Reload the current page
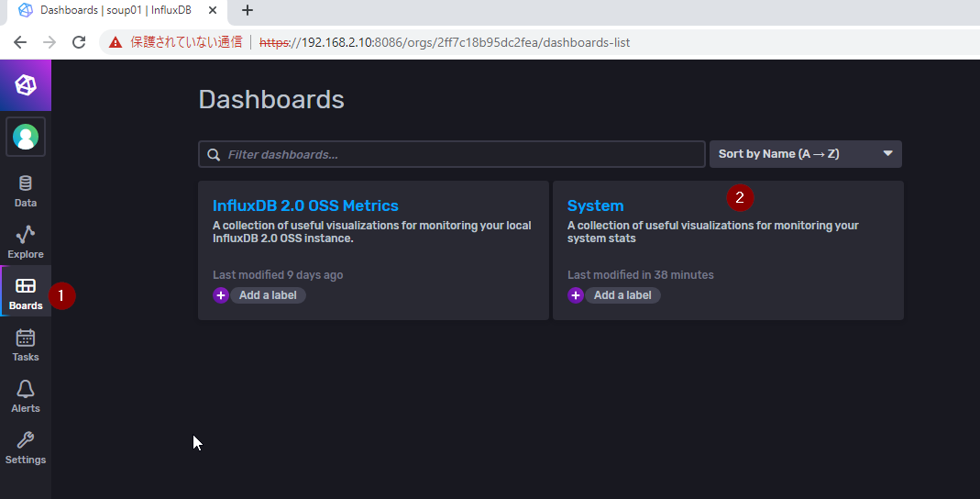 79,42
